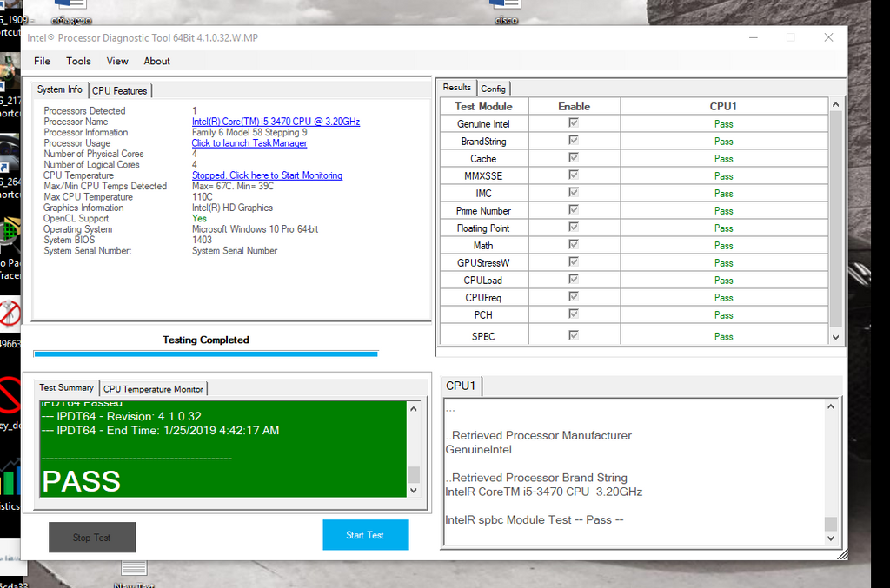Viewport: 890px width, 588px height.
Task: Toggle the Genuine Intel enable checkbox
Action: tap(574, 122)
